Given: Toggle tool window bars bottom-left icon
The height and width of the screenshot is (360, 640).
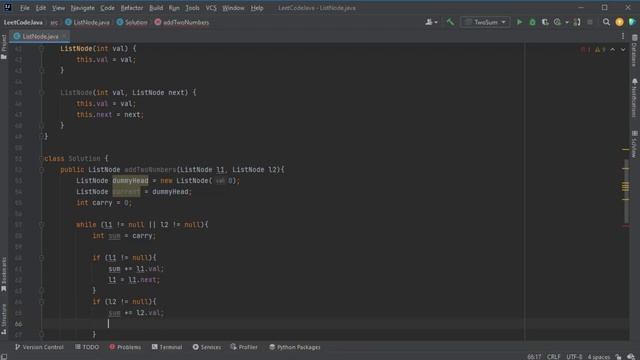Looking at the screenshot, I should [4, 356].
